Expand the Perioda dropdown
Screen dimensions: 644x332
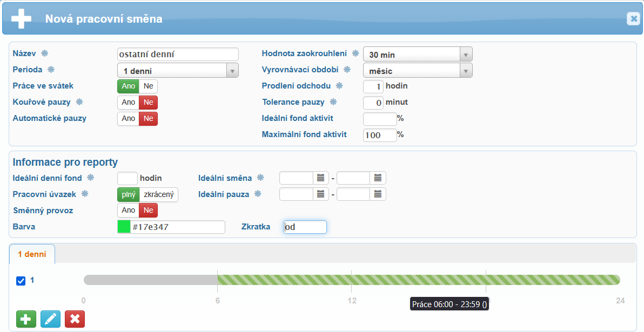[232, 71]
